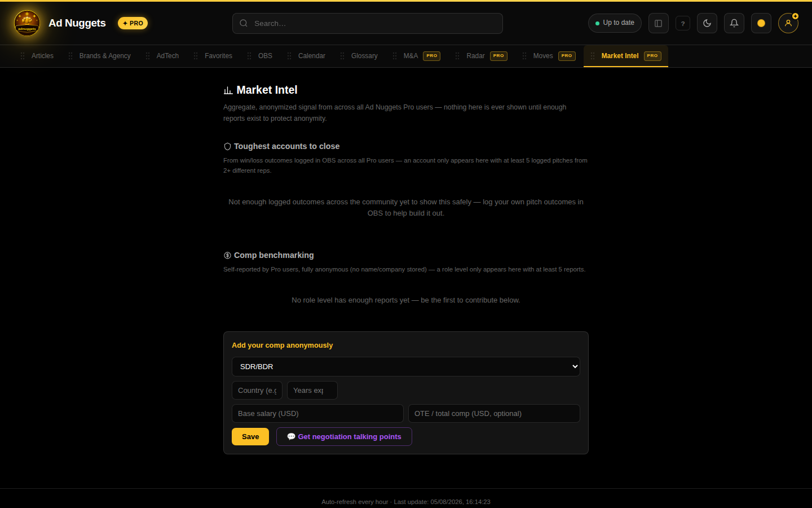Click drag handle dots beside Brands & Agency
The height and width of the screenshot is (508, 812).
(70, 56)
